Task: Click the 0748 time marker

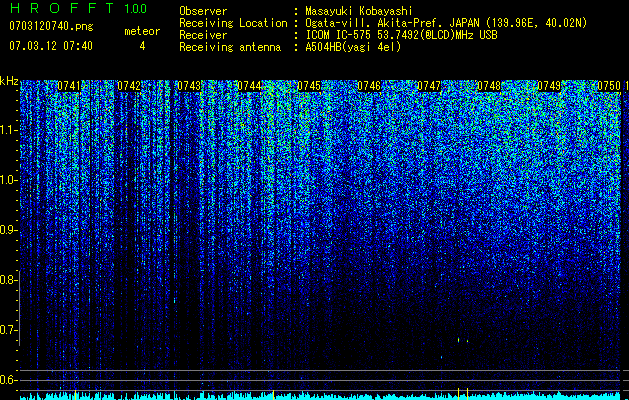Action: click(489, 86)
